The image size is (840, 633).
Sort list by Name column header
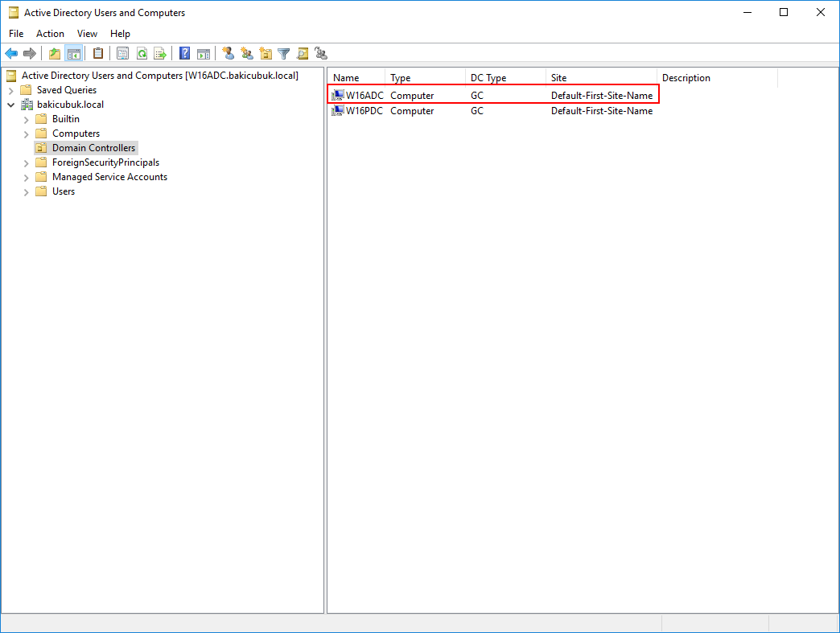click(356, 78)
